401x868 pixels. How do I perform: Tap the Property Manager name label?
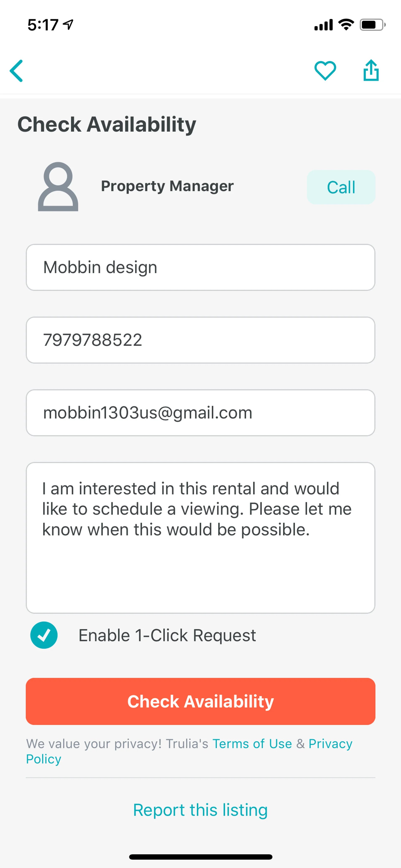168,186
